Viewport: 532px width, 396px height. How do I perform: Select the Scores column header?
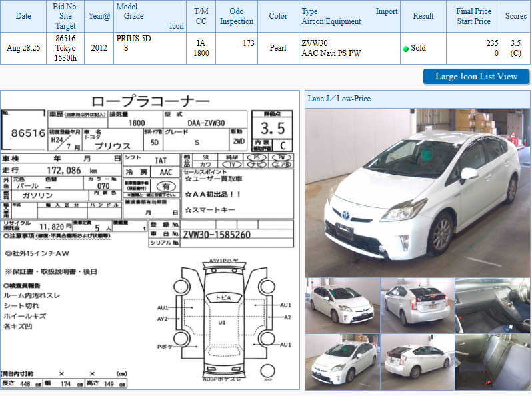click(515, 16)
